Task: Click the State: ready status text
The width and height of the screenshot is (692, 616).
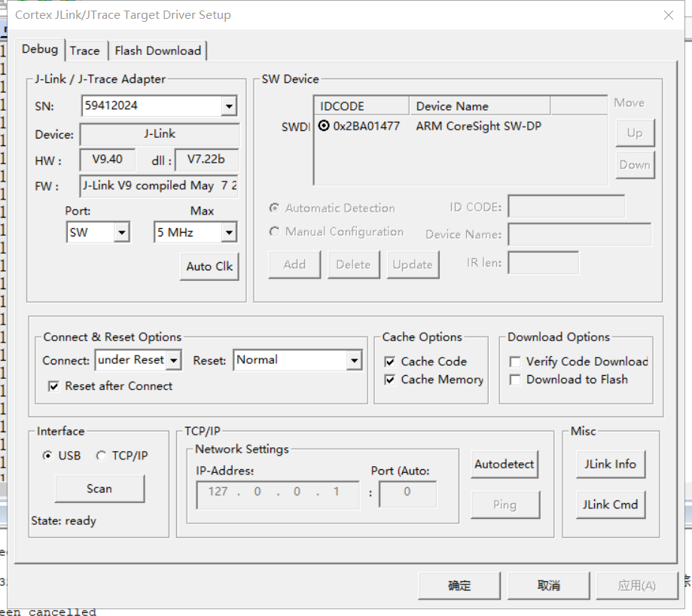Action: pyautogui.click(x=63, y=521)
